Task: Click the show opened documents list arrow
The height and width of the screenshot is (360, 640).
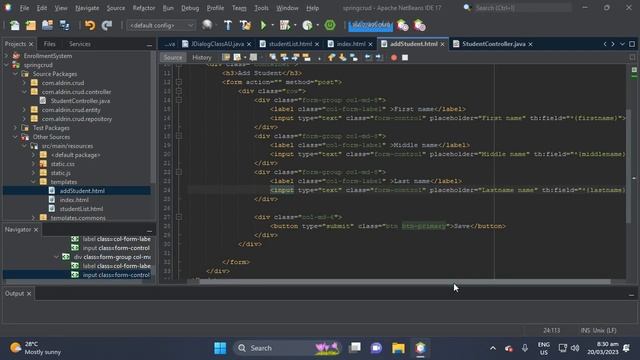Action: [x=622, y=44]
